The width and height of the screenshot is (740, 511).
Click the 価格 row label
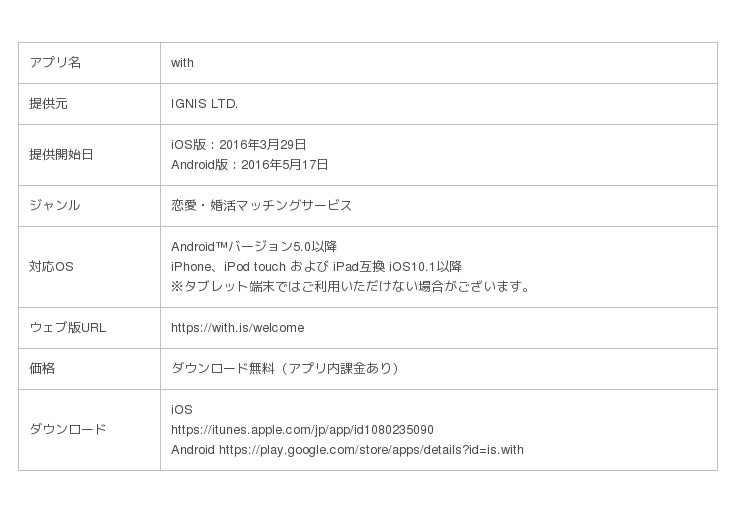click(42, 369)
